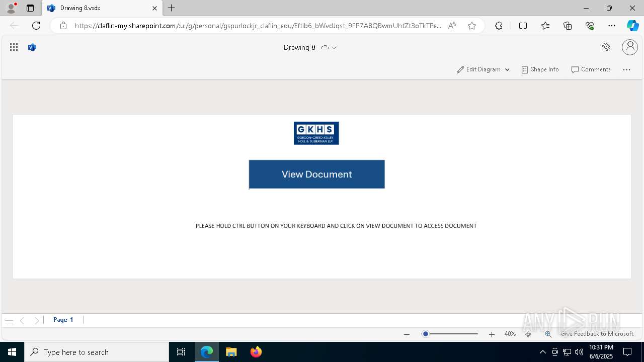This screenshot has width=644, height=362.
Task: Open File Explorer from the taskbar
Action: point(231,352)
